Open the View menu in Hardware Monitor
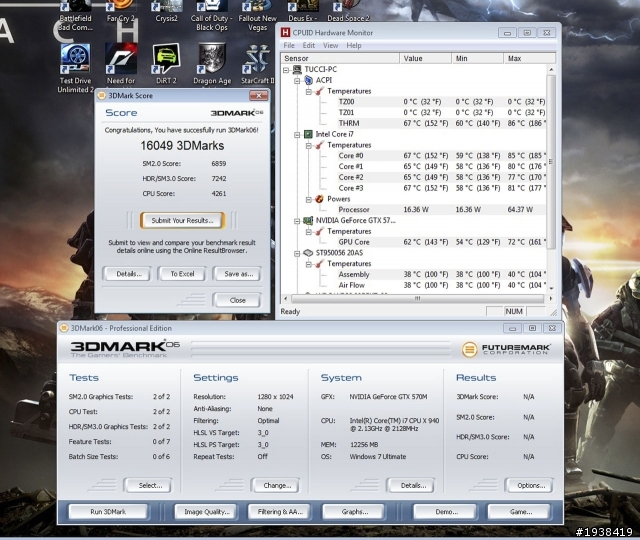The width and height of the screenshot is (640, 540). [331, 45]
